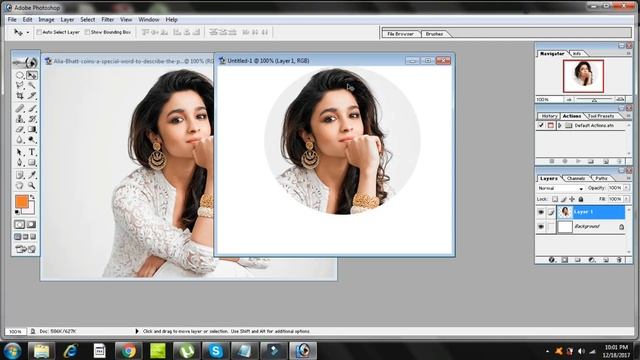Enable Auto Select Layer checkbox

tap(39, 32)
